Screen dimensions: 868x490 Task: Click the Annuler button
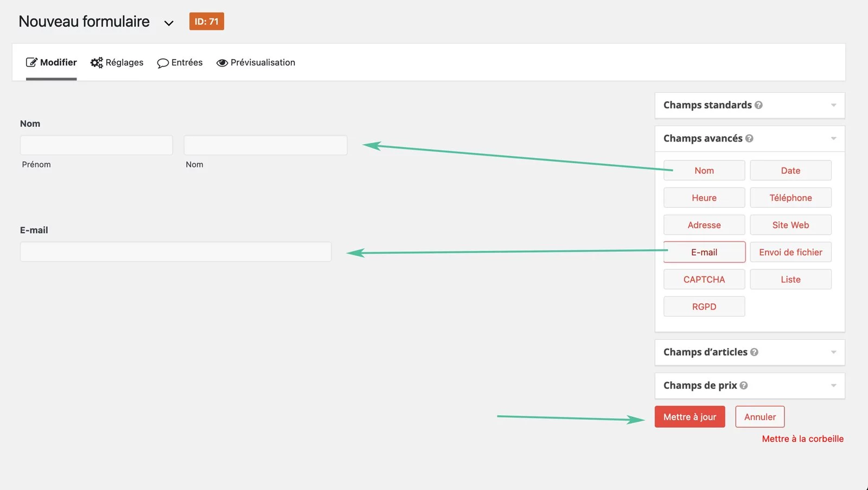[759, 417]
